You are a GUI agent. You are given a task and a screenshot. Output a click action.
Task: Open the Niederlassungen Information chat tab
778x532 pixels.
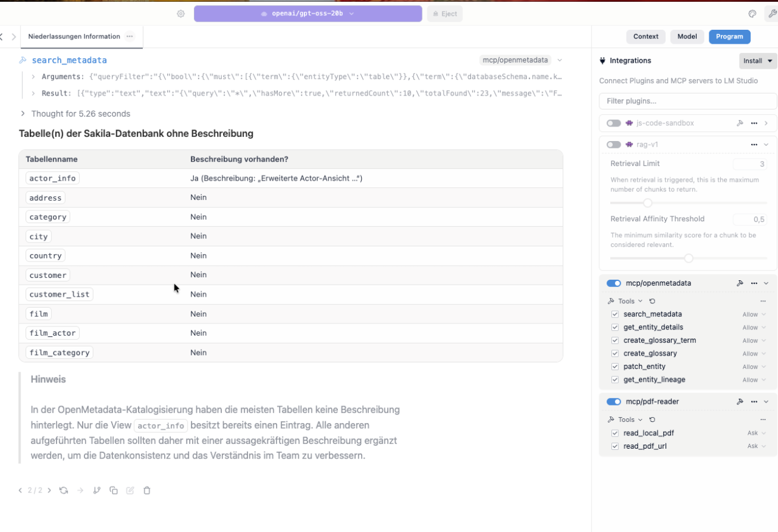pos(73,36)
